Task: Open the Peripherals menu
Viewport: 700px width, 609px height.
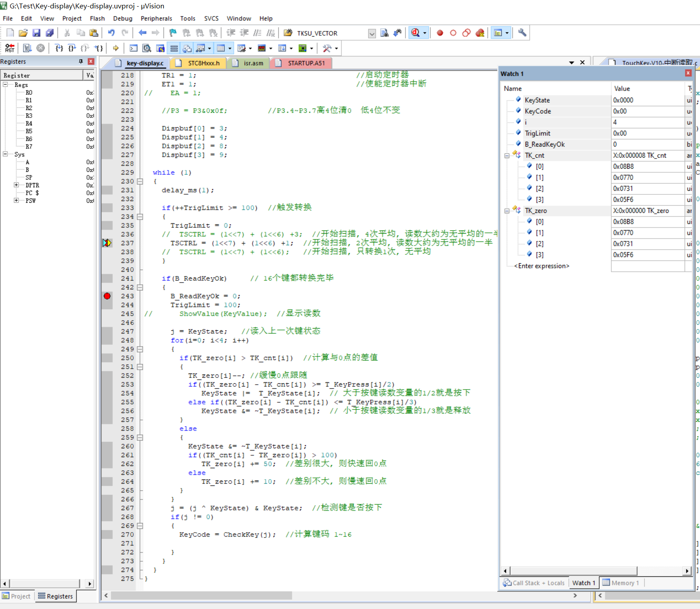Action: tap(156, 18)
